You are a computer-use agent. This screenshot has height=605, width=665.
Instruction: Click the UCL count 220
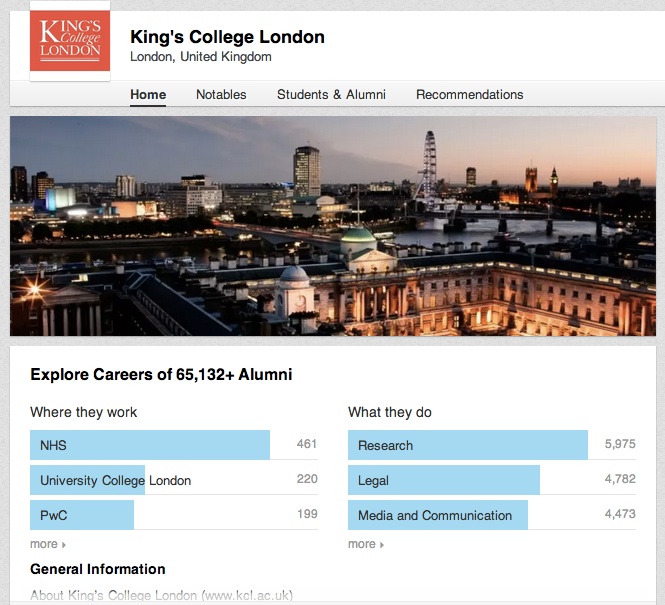tap(307, 479)
